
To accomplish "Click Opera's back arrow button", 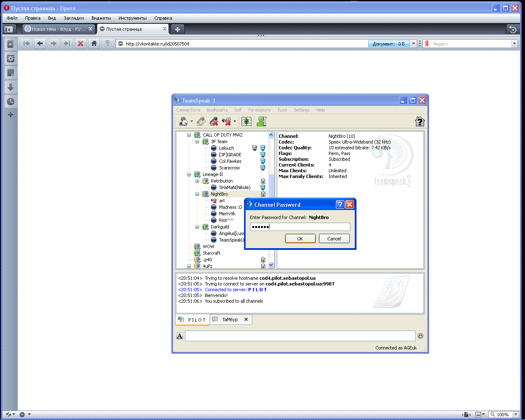I will pyautogui.click(x=40, y=43).
